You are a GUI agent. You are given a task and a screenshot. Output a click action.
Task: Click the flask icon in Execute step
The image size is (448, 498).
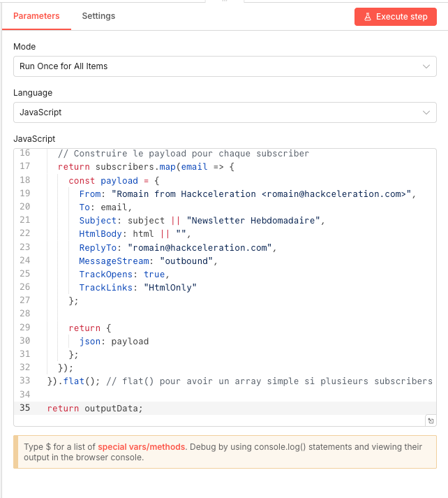368,17
